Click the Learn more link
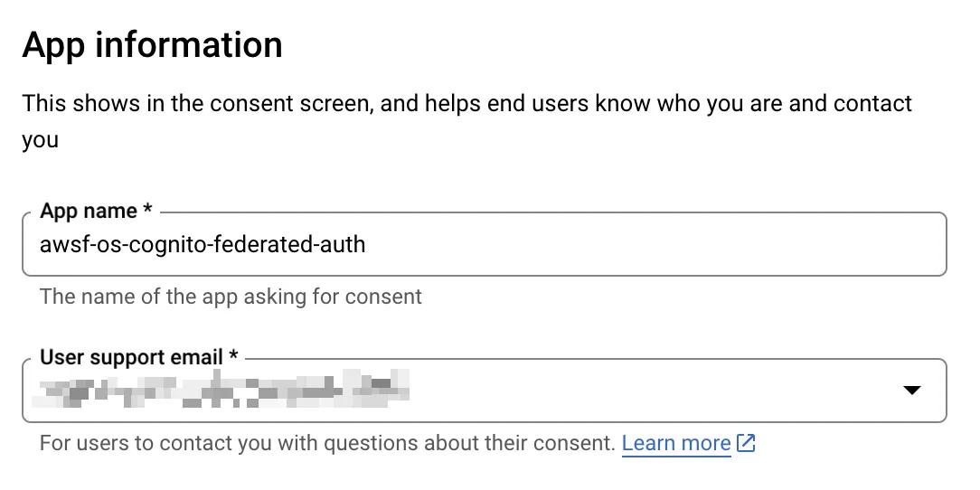 coord(676,443)
